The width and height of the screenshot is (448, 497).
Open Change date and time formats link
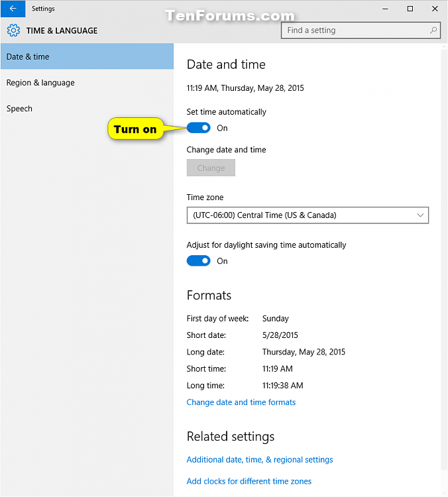click(241, 402)
